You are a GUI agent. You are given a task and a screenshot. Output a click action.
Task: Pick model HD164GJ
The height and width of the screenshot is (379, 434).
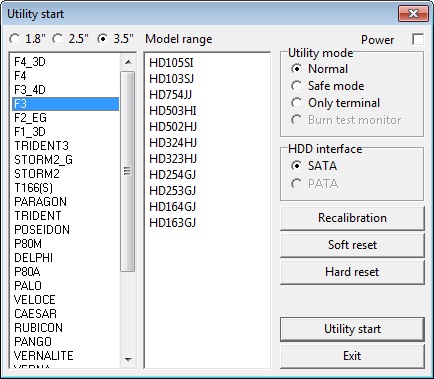[173, 207]
